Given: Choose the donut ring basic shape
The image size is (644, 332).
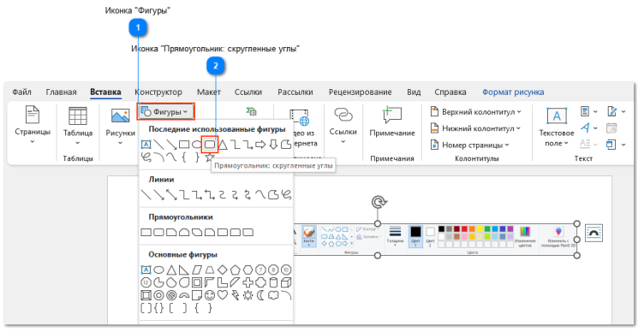Looking at the screenshot, I should 159,295.
